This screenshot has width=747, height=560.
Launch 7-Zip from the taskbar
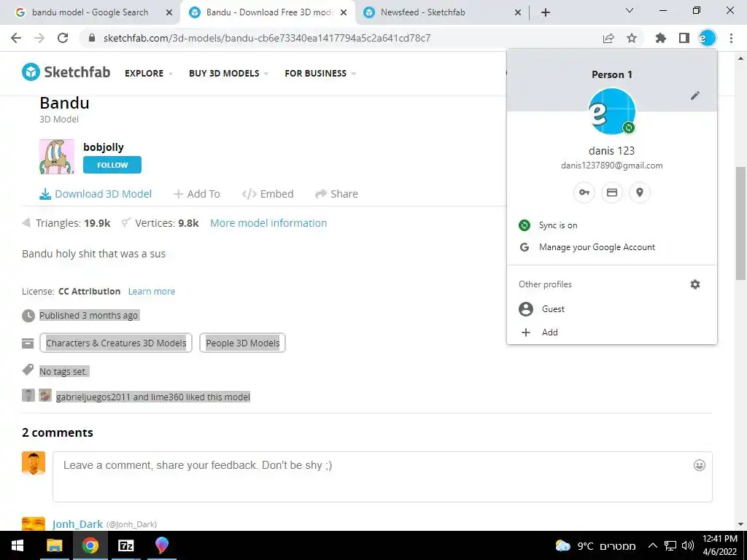(x=125, y=545)
